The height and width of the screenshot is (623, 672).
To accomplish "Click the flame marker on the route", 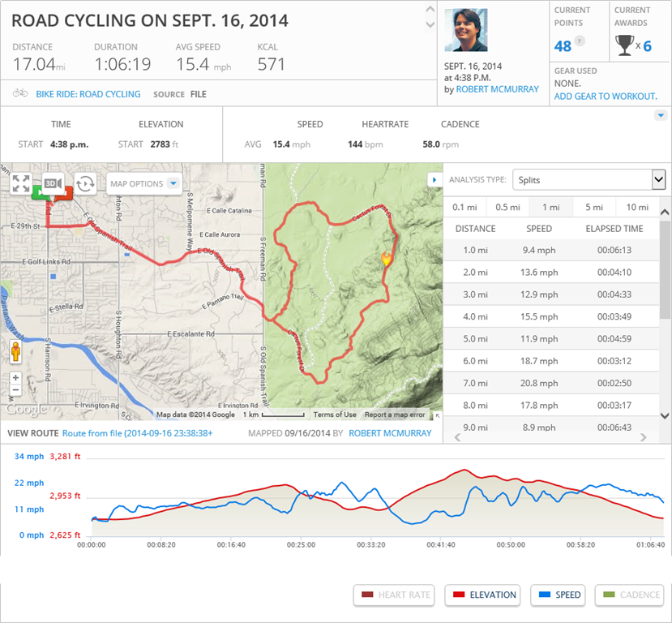I will (x=386, y=260).
